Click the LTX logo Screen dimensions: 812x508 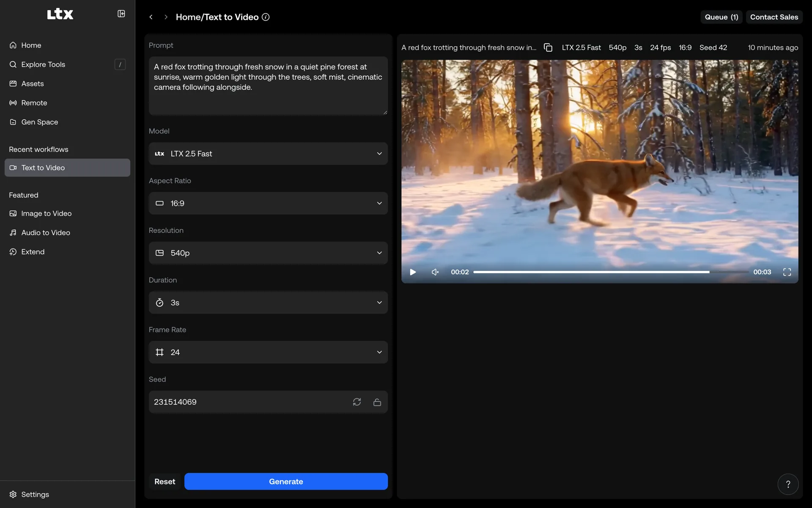[60, 14]
